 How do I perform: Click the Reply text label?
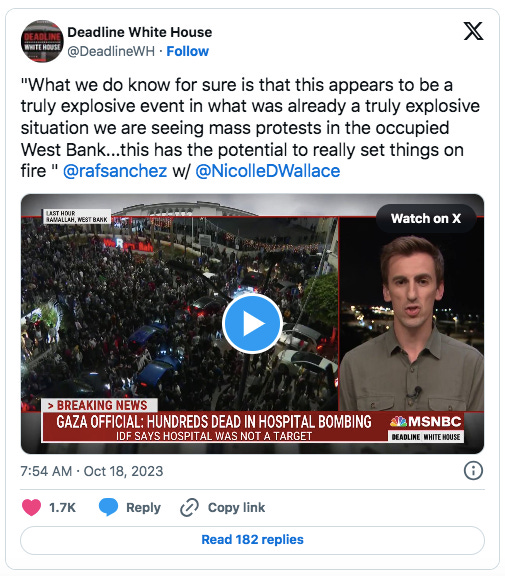tap(143, 508)
